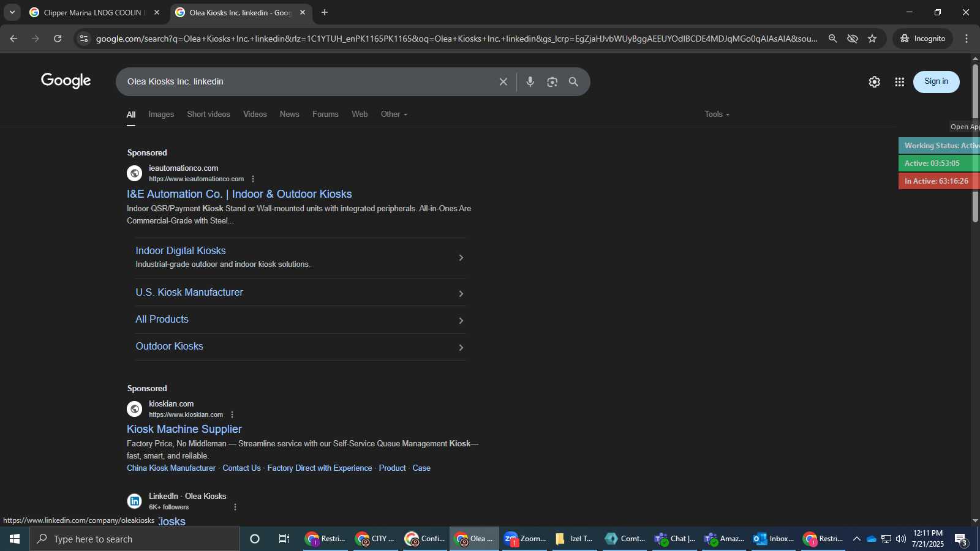Open I&E Automation Co. ad headline
The height and width of the screenshot is (551, 980).
point(239,194)
